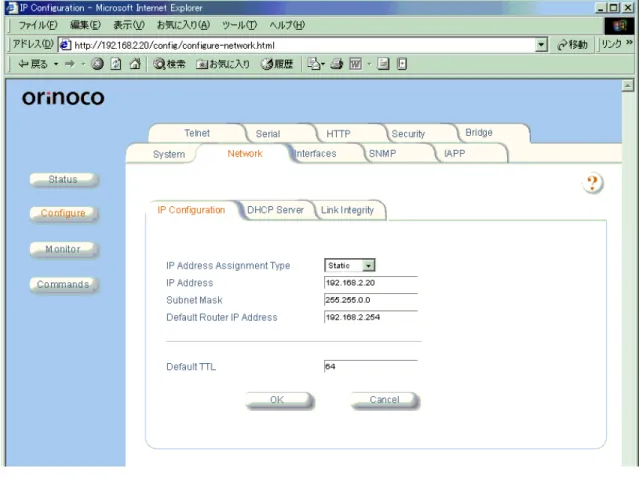Viewport: 639px width, 477px height.
Task: Stop page loading with Stop icon
Action: coord(97,64)
